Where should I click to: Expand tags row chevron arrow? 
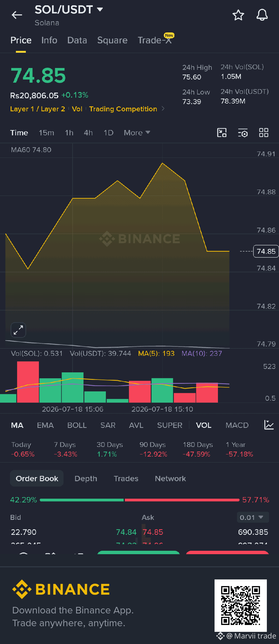coord(163,109)
